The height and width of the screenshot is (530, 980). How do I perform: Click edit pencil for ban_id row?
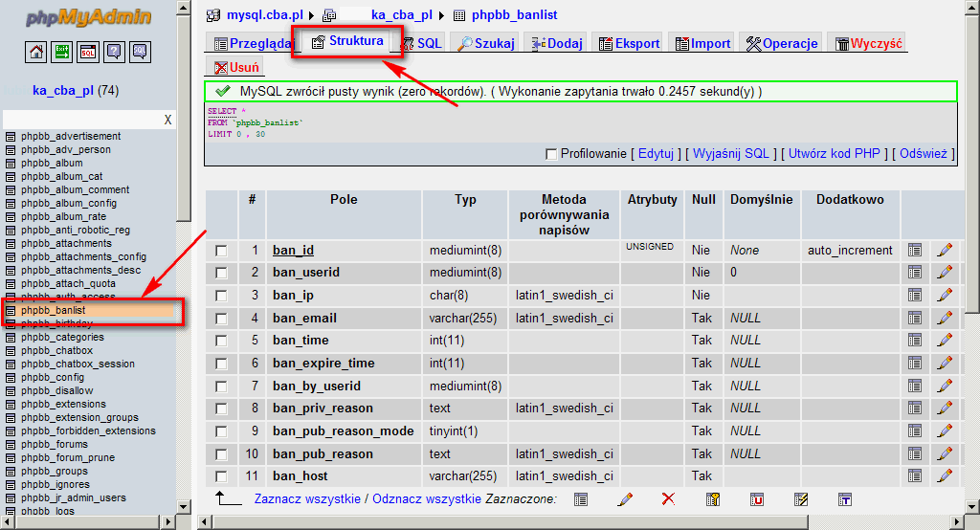click(x=945, y=250)
